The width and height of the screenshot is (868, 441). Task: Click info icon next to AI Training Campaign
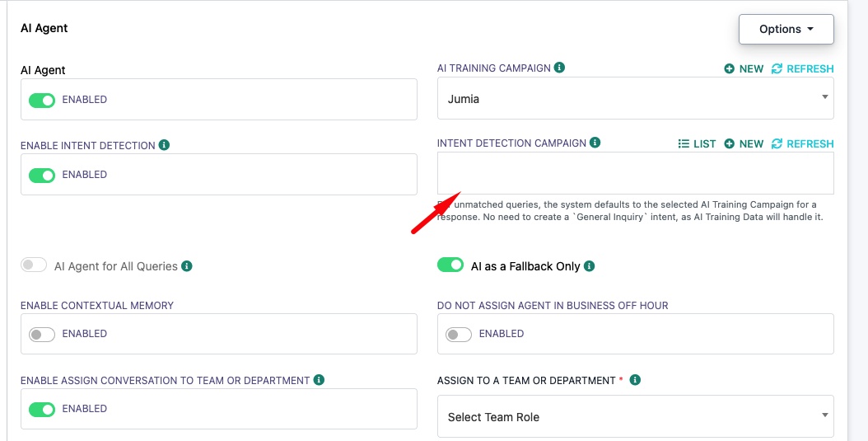[x=560, y=68]
